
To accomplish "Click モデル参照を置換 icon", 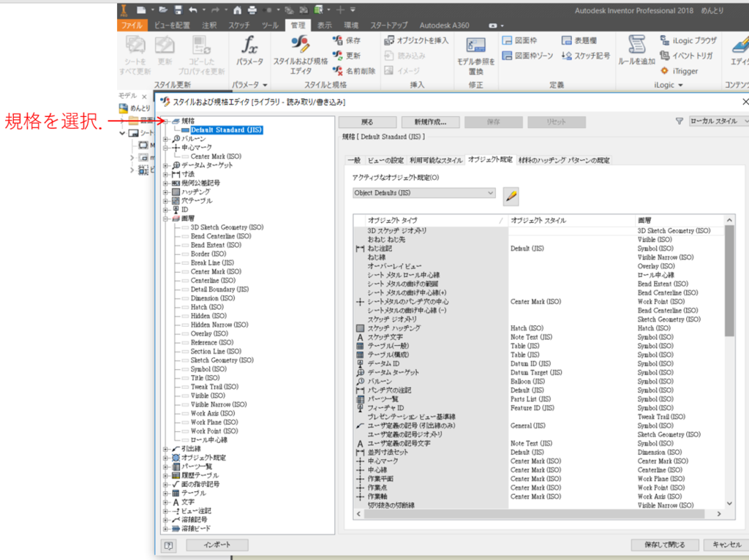I will (475, 56).
